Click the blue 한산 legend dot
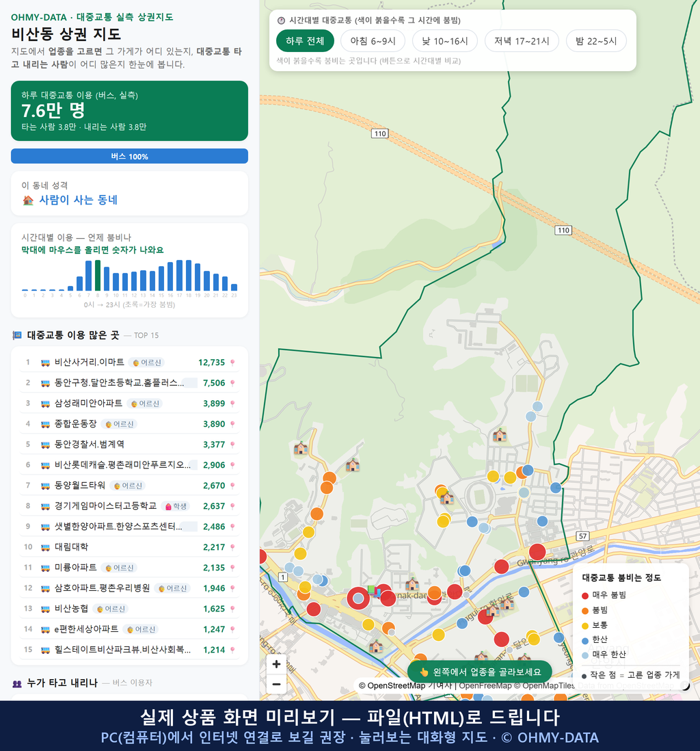 click(584, 640)
